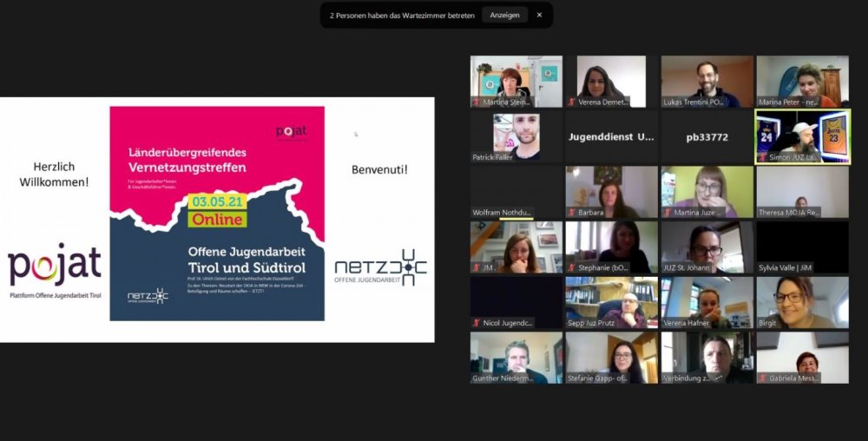Click the 'Benvenuti!' text on slide
The image size is (868, 441).
point(379,169)
